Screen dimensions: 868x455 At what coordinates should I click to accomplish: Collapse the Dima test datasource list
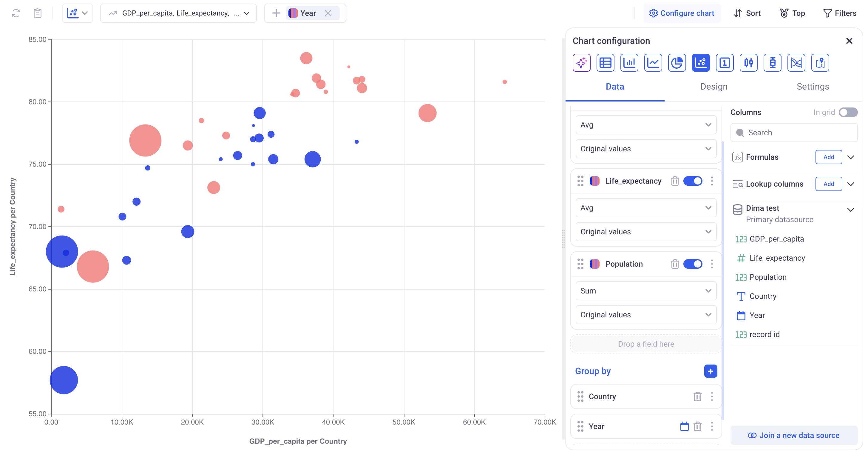click(850, 210)
